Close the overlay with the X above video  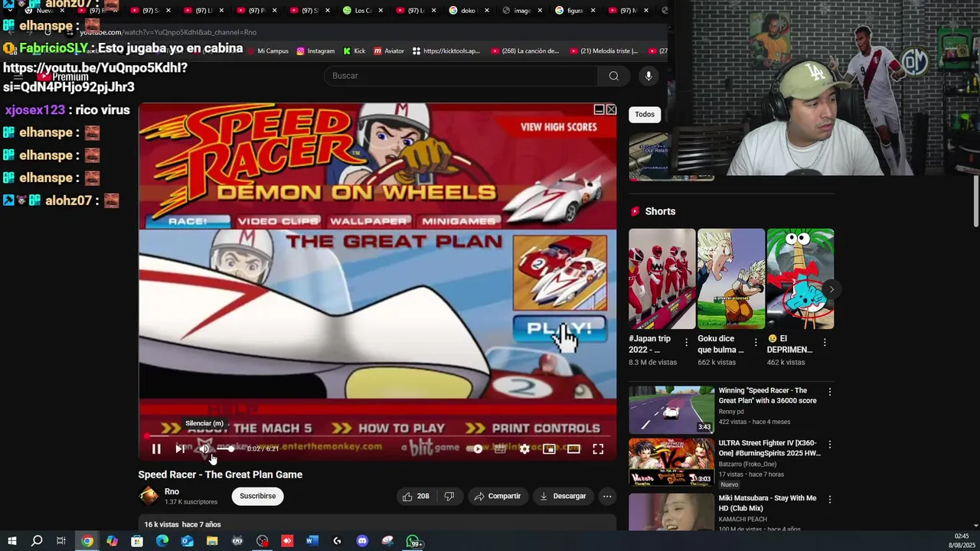click(x=611, y=109)
